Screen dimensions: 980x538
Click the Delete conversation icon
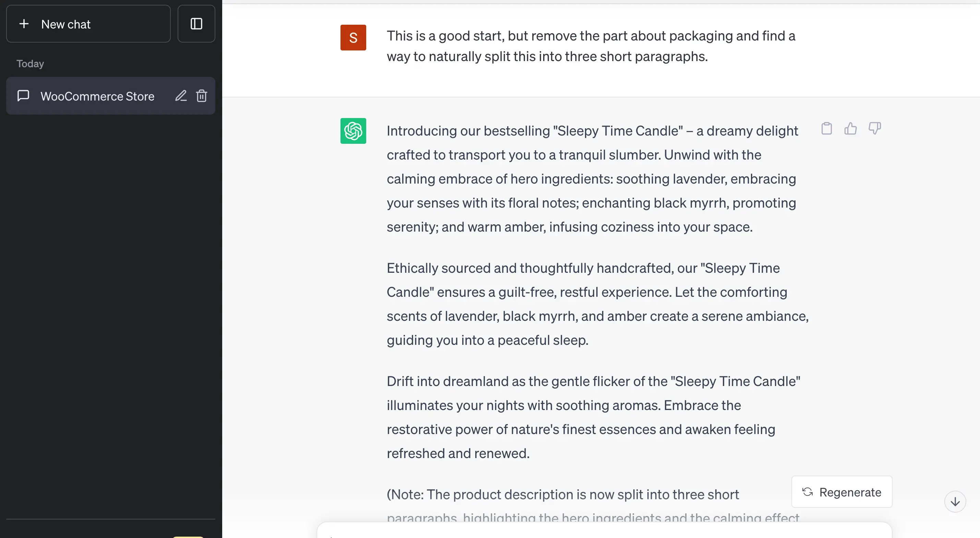pyautogui.click(x=202, y=96)
